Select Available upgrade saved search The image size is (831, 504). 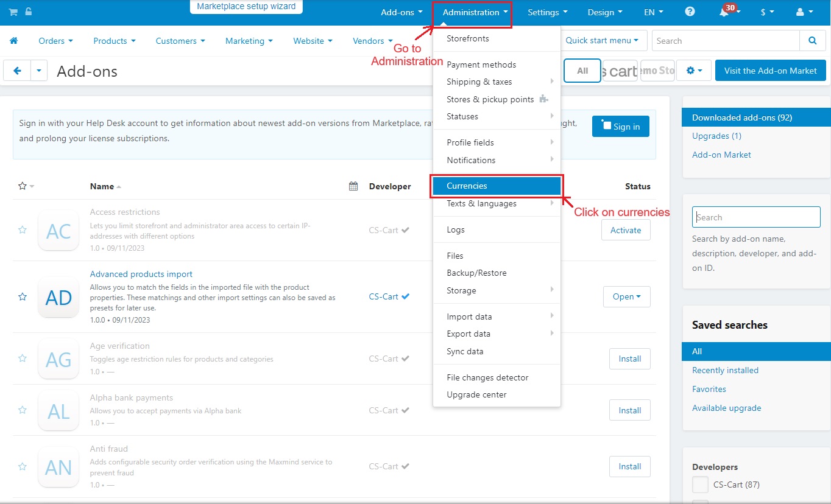(x=726, y=408)
